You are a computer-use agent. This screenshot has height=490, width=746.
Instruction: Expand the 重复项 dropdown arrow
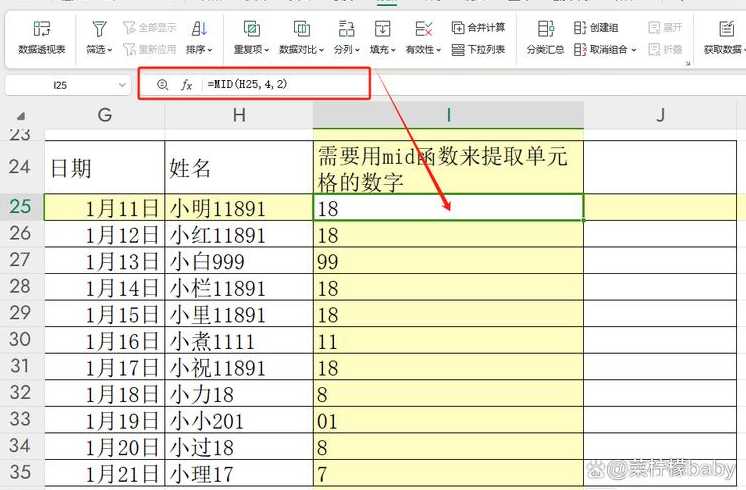[x=267, y=50]
